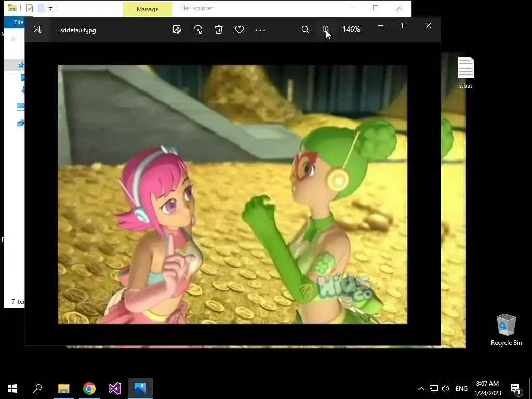Select the Recycle Bin desktop icon
The image size is (532, 399).
point(506,330)
